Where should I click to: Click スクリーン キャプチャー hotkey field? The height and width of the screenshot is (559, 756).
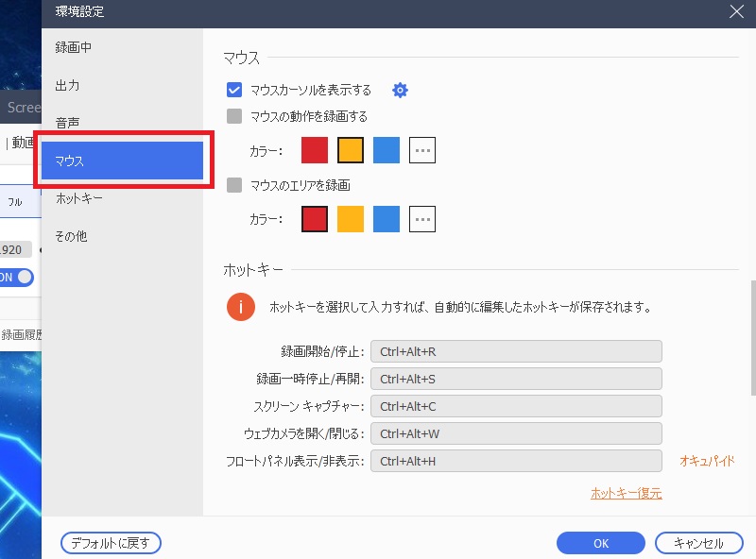pyautogui.click(x=516, y=407)
